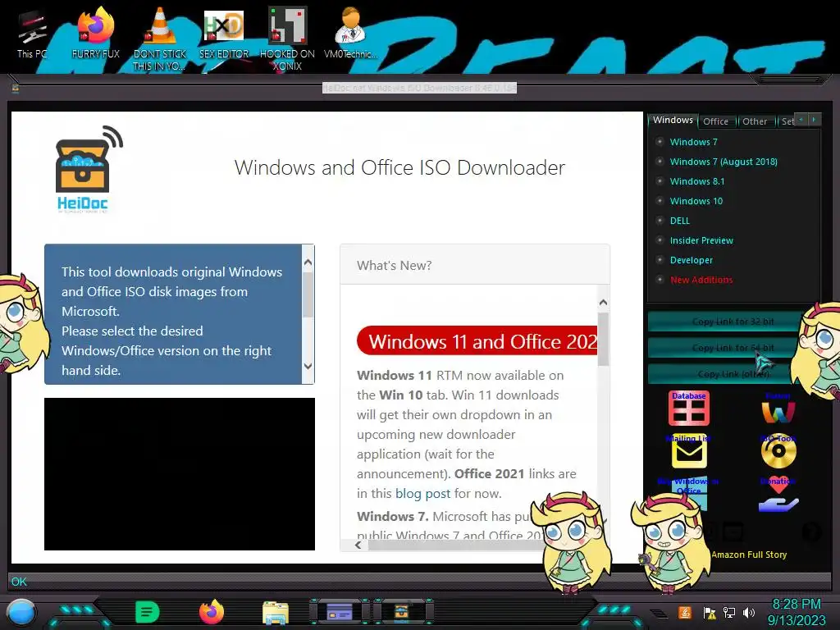Screen dimensions: 840x630
Task: Click down arrow of blue description scrollbar
Action: coord(308,367)
